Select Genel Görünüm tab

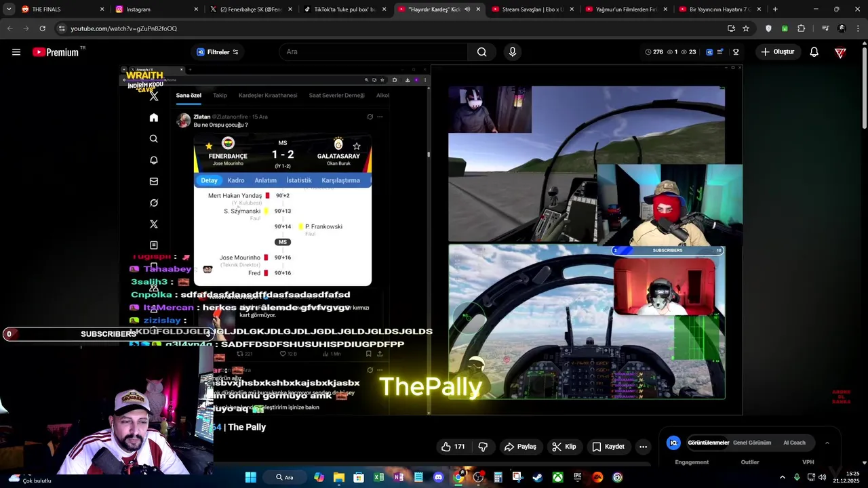click(x=752, y=443)
